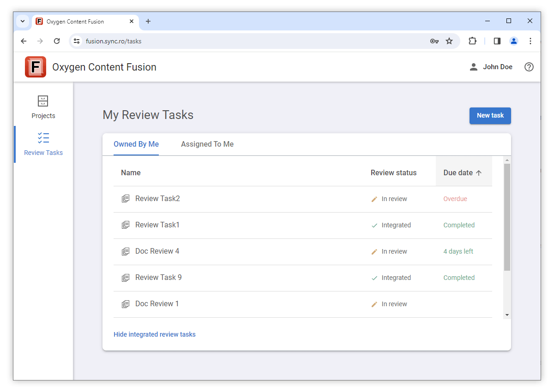Open Chrome's three-dot menu
Screen dimensions: 554x392
coord(530,41)
